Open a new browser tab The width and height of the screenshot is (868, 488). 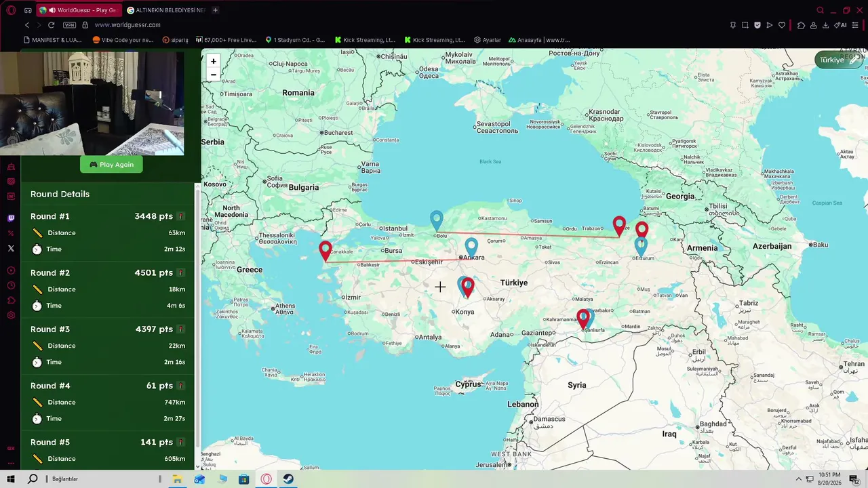pyautogui.click(x=215, y=10)
